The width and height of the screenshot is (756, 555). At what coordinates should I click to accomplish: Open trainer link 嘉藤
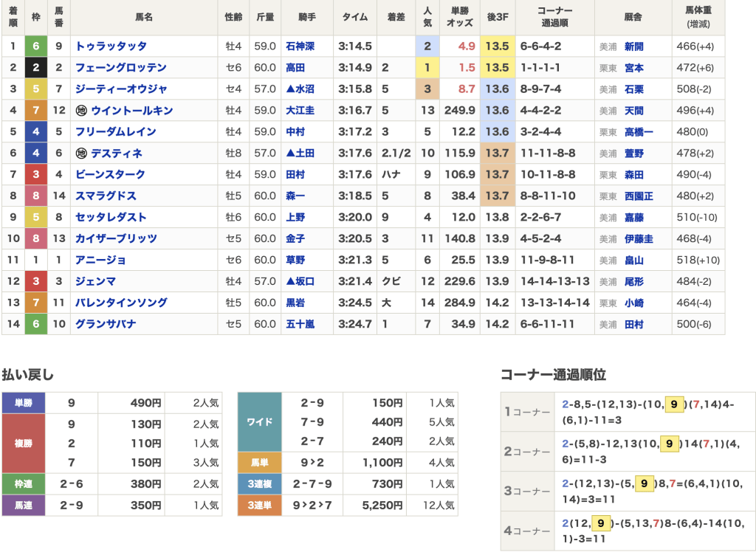(x=634, y=218)
